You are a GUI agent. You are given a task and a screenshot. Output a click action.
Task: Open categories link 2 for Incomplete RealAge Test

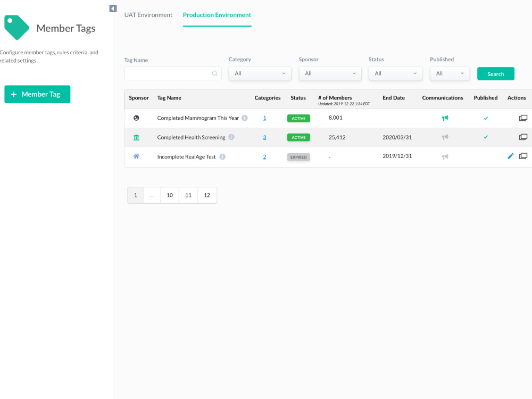click(x=264, y=157)
